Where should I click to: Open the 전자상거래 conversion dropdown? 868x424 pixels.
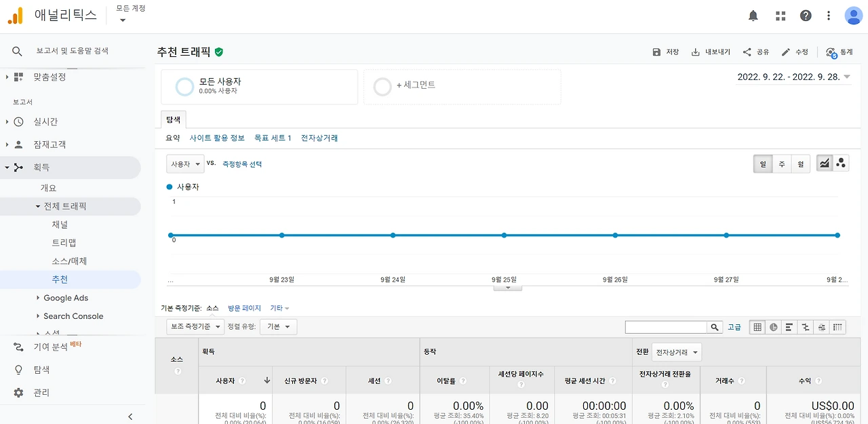pyautogui.click(x=677, y=352)
